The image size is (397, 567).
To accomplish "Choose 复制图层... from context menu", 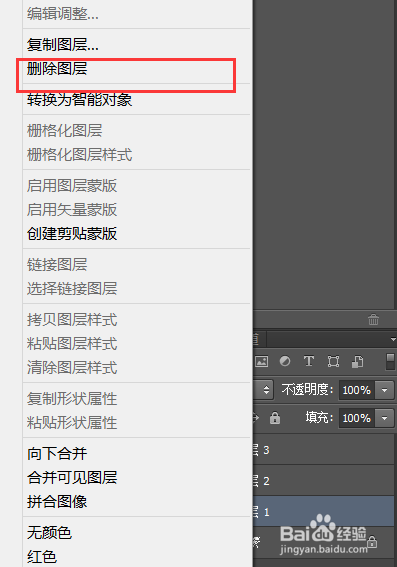I will click(63, 44).
